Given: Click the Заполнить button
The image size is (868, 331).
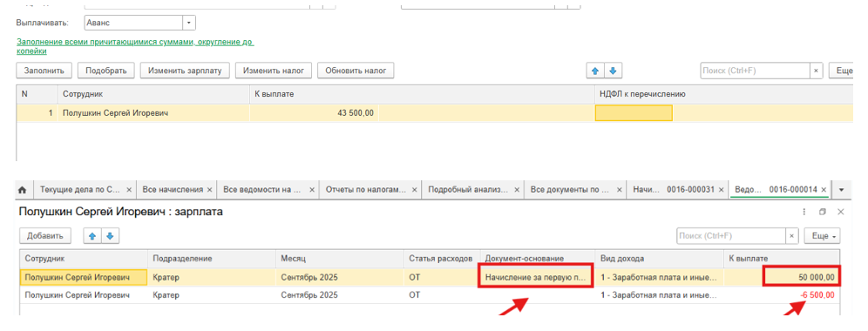Looking at the screenshot, I should pyautogui.click(x=44, y=71).
